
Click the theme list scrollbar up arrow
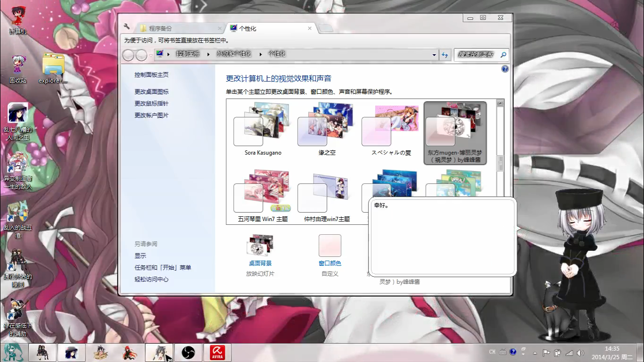pos(501,103)
